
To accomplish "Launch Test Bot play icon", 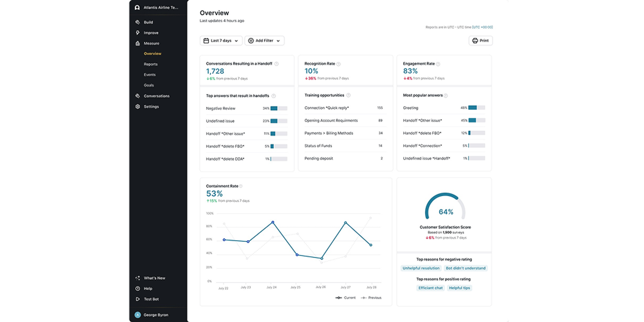I will 138,299.
